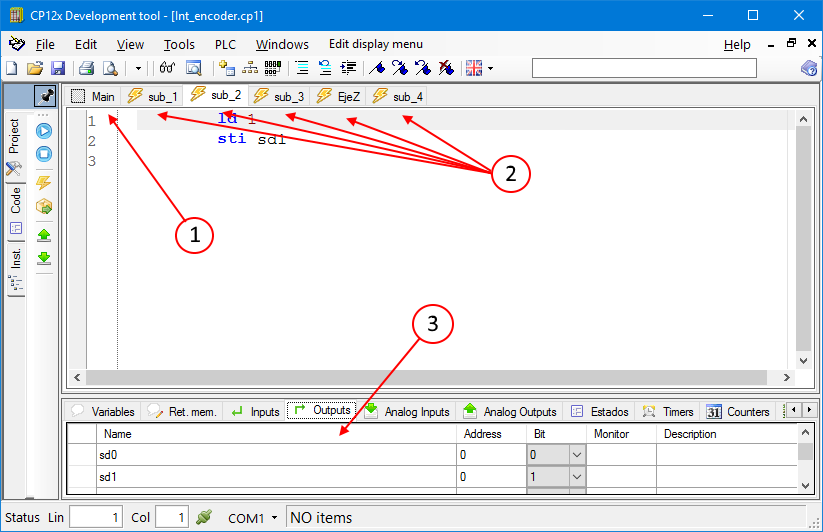Click the printer icon
The width and height of the screenshot is (823, 532).
pos(86,68)
